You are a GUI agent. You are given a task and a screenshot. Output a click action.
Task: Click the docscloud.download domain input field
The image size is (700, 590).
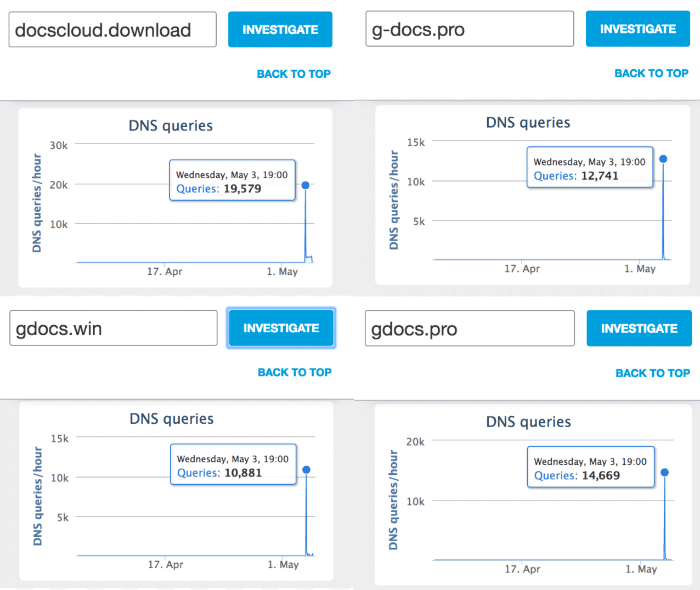(x=112, y=30)
